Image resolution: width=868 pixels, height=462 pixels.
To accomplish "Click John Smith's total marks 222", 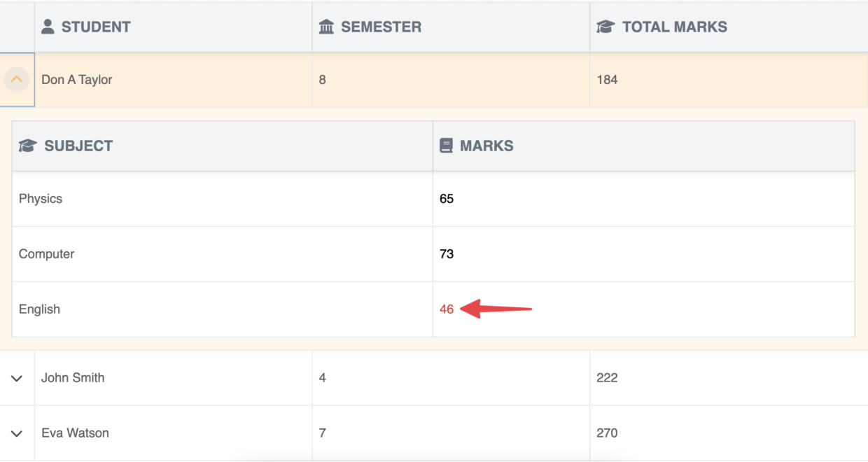I will pos(607,378).
